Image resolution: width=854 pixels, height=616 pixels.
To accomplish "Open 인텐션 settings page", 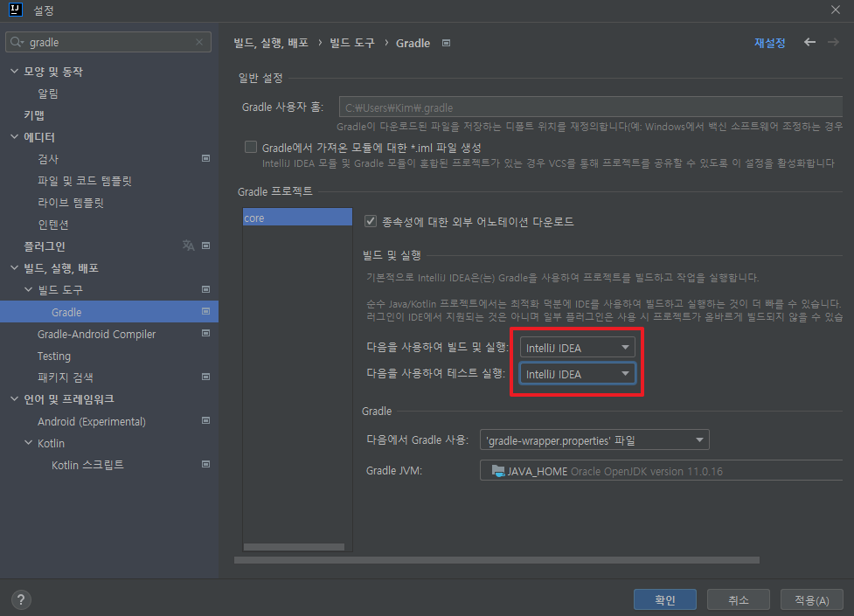I will coord(52,225).
